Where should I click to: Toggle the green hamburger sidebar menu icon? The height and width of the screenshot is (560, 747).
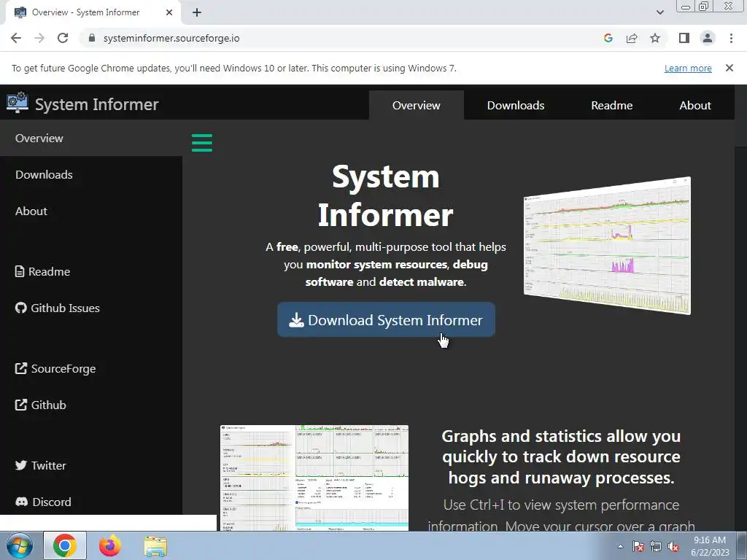coord(202,143)
